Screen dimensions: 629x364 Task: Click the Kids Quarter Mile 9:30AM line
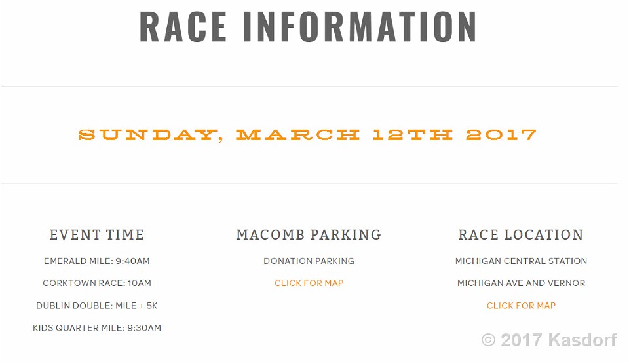(x=96, y=328)
